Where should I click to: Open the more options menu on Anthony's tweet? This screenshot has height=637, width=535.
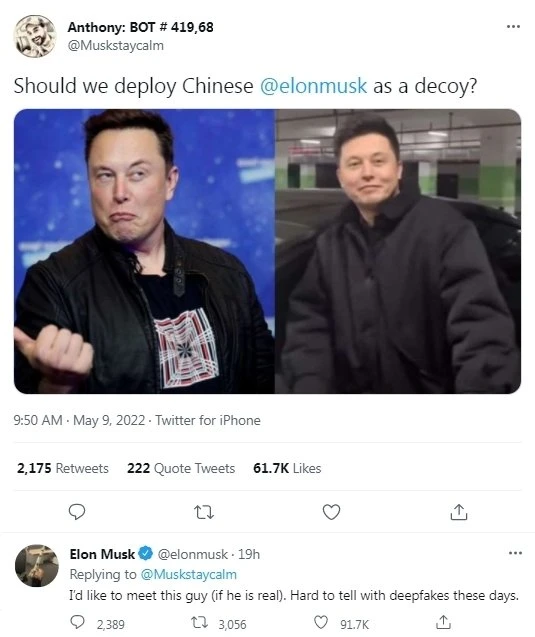(513, 26)
